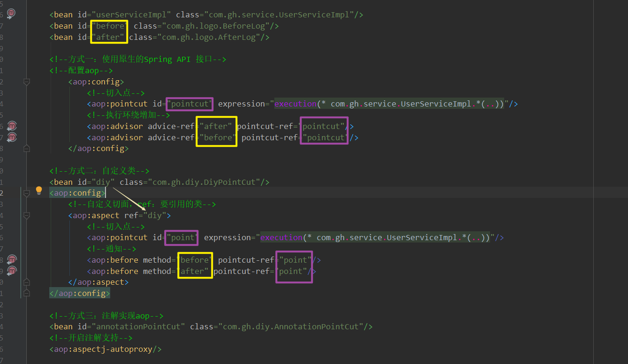Click the comment 方式一：使用原生的Spring API 接口
This screenshot has height=364, width=628.
[x=138, y=59]
